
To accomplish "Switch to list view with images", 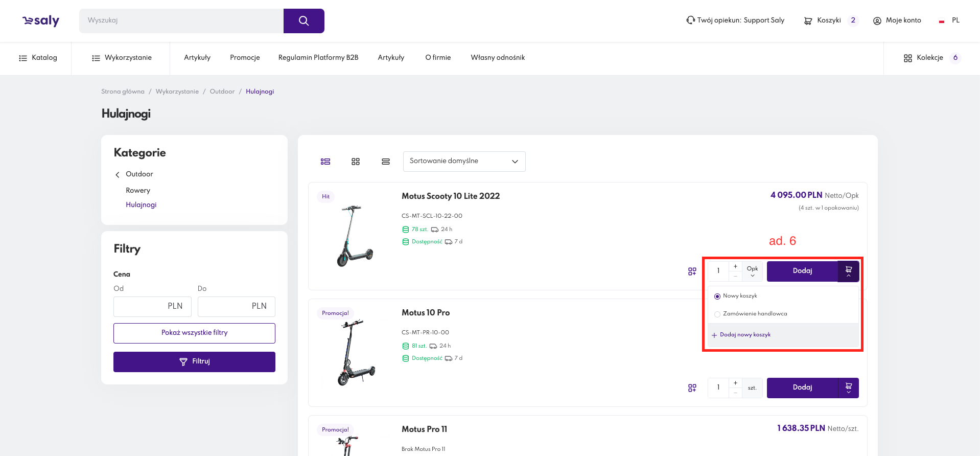I will click(x=325, y=162).
